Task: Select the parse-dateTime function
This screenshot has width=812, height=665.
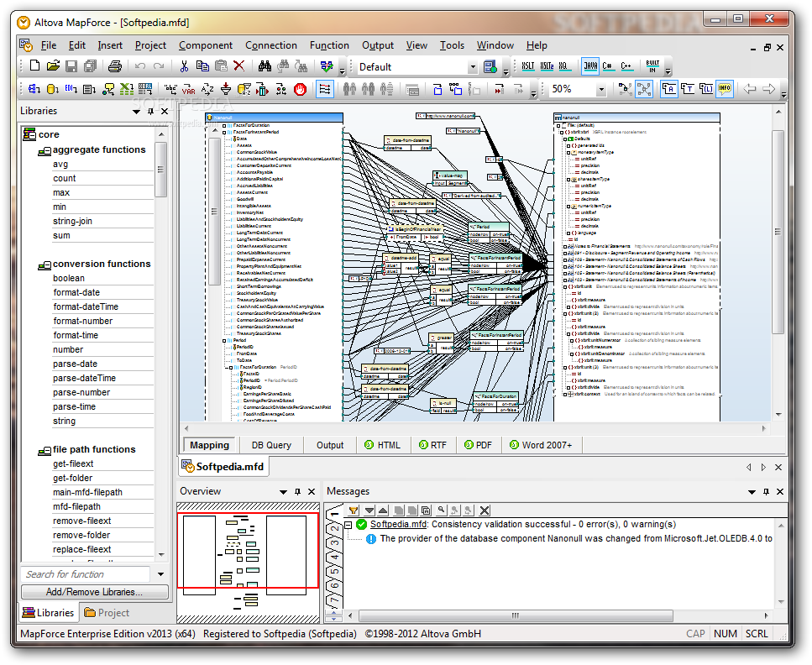Action: point(85,378)
